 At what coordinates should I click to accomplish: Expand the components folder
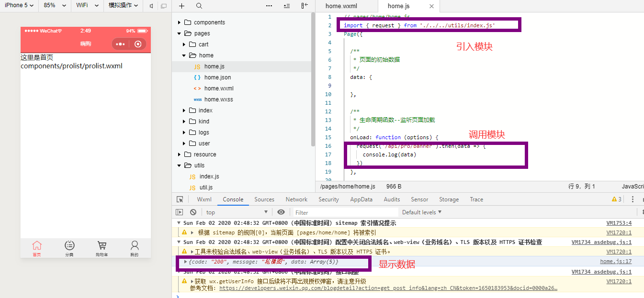[179, 22]
